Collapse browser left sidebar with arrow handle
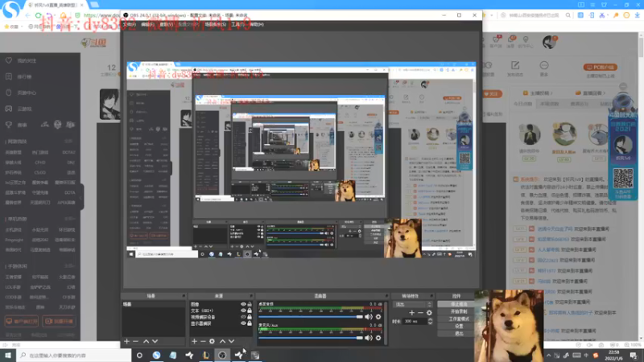644x362 pixels. tap(81, 197)
